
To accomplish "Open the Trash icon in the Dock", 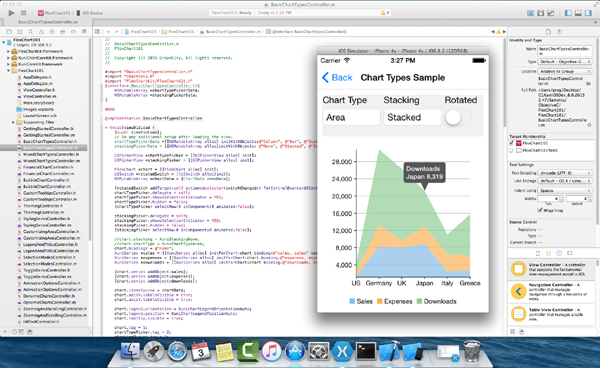I will 472,351.
